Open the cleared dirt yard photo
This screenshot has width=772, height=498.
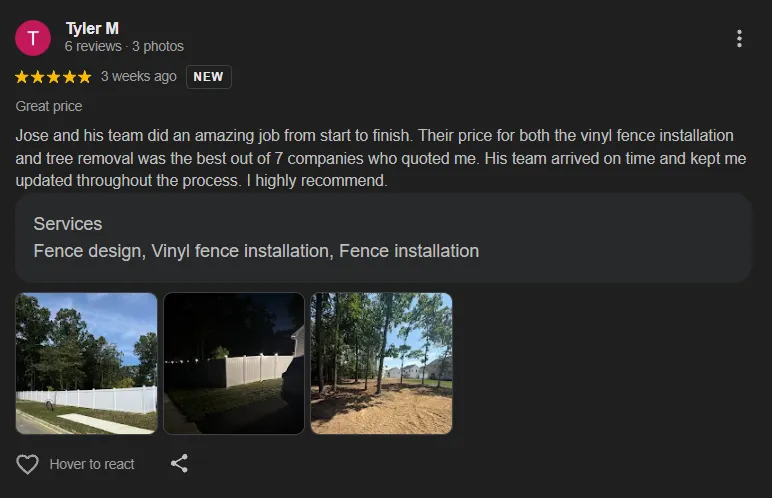381,363
